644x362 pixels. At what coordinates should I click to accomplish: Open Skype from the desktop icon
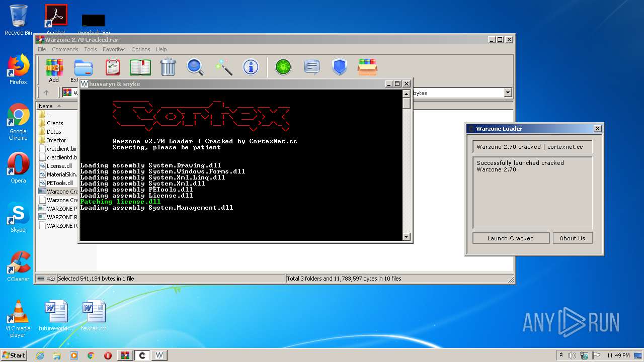tap(18, 217)
